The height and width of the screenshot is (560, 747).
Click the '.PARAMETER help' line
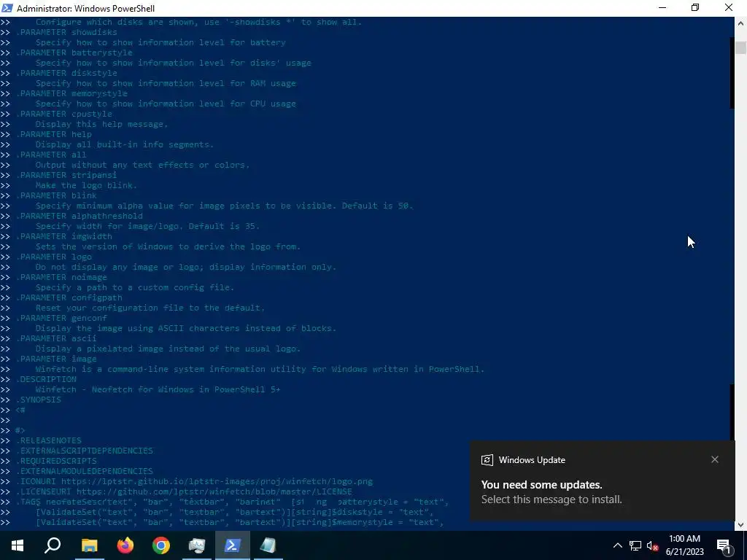[x=53, y=134]
